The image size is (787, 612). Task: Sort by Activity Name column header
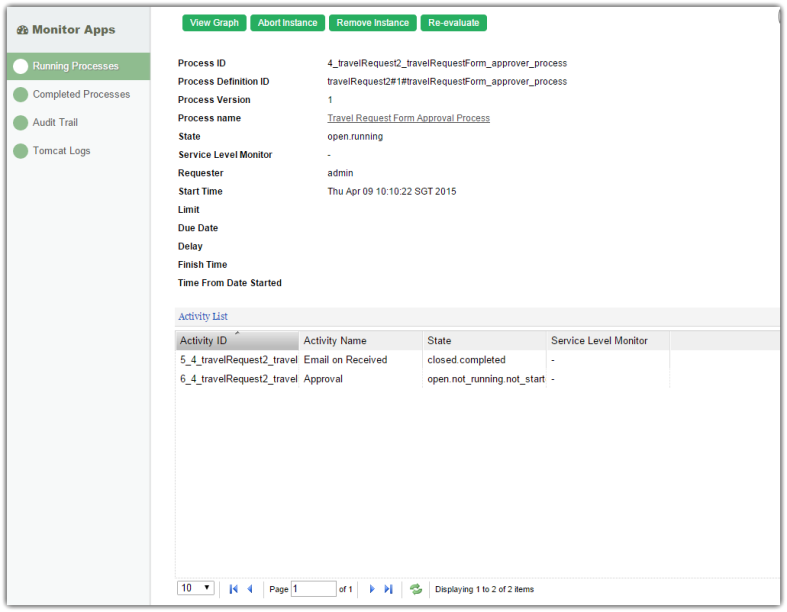tap(360, 341)
